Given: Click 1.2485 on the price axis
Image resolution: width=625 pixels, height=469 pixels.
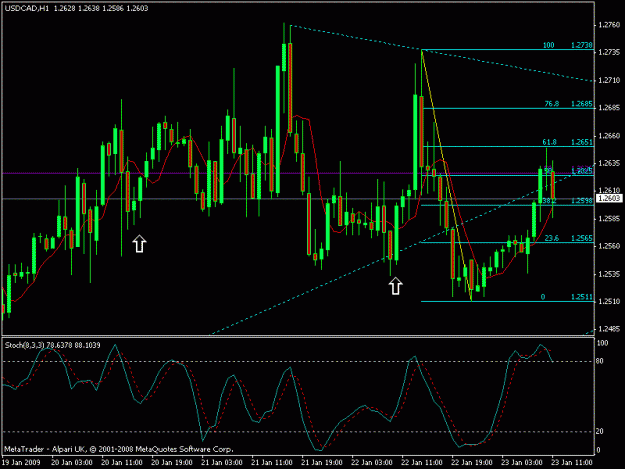Looking at the screenshot, I should coord(609,329).
